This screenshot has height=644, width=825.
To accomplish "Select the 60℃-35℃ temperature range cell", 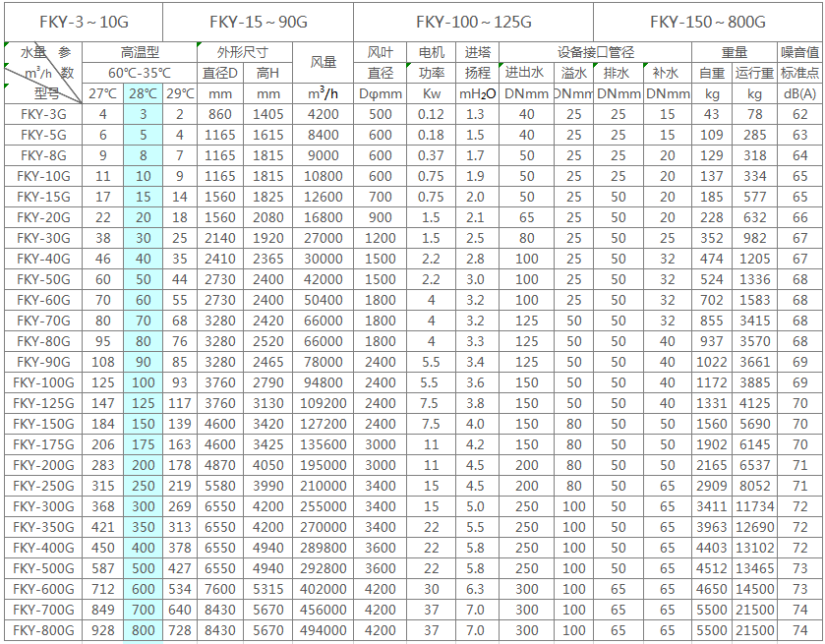I will coord(140,73).
